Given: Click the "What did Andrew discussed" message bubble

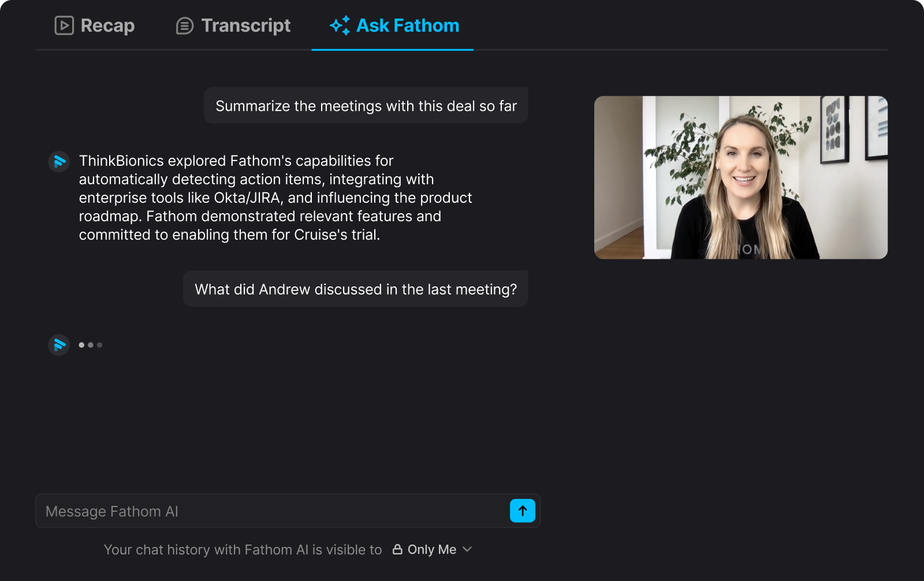Looking at the screenshot, I should tap(355, 289).
